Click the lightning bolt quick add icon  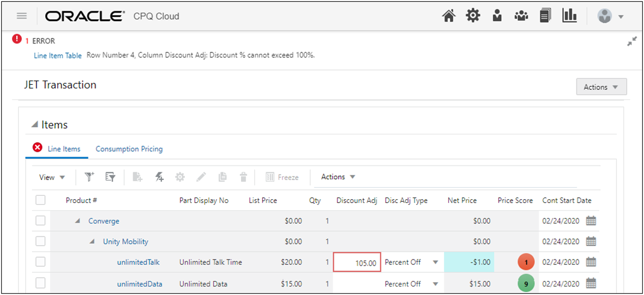(x=160, y=177)
